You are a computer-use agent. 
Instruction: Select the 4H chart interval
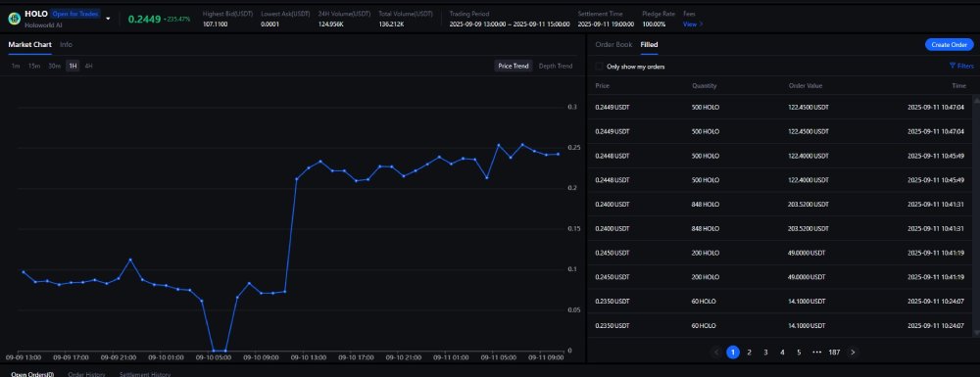(89, 67)
